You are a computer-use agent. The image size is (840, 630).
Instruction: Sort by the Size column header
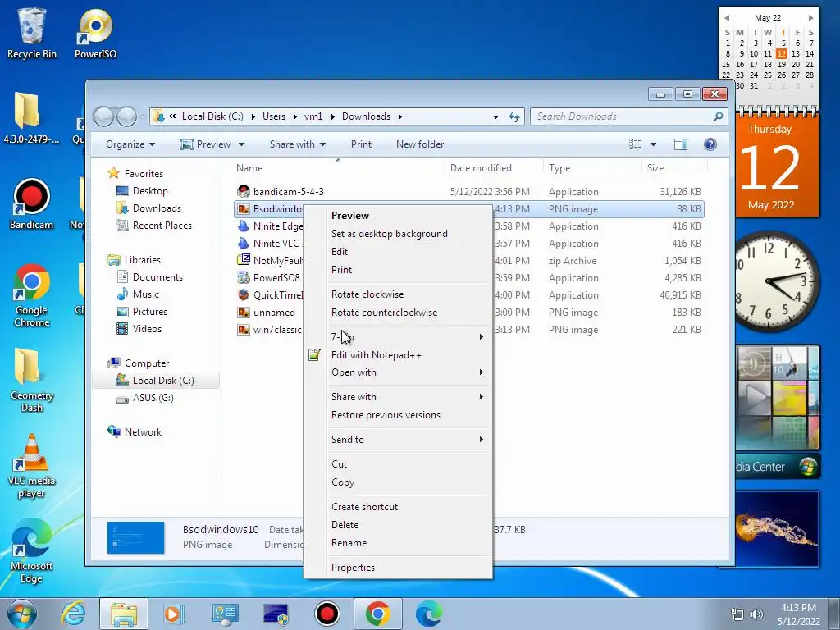[x=655, y=167]
